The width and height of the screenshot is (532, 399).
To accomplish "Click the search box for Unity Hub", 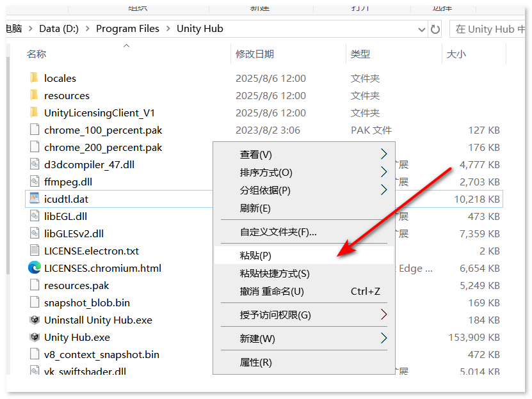I will pos(487,29).
